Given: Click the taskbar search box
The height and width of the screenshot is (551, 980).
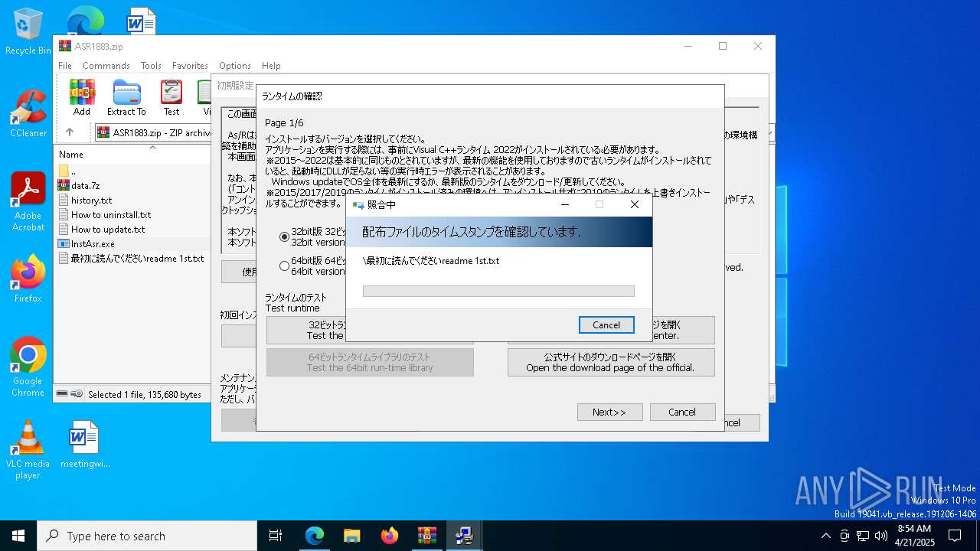Looking at the screenshot, I should coord(147,536).
